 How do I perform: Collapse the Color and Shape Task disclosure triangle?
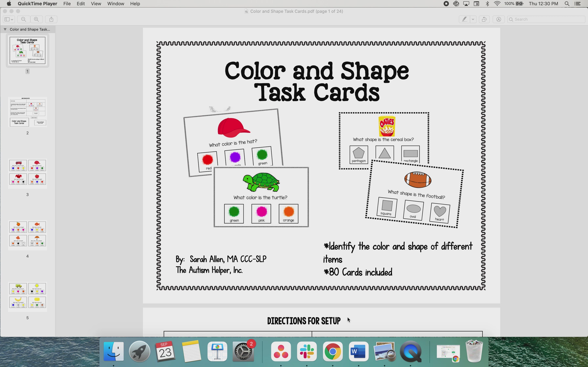pyautogui.click(x=5, y=29)
